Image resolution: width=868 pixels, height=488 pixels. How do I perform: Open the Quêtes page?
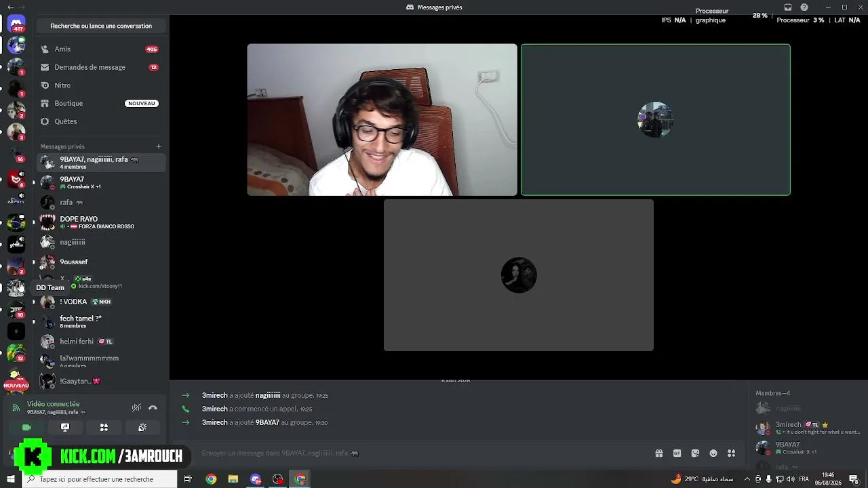101,121
